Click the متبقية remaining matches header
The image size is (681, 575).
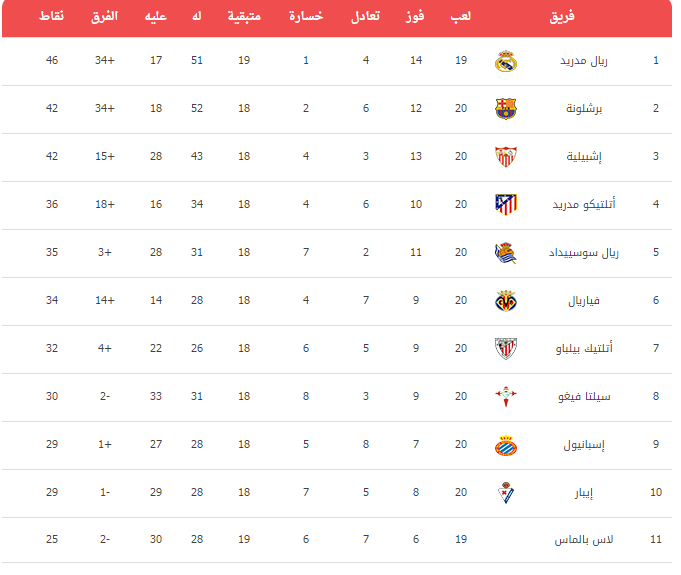(x=244, y=16)
